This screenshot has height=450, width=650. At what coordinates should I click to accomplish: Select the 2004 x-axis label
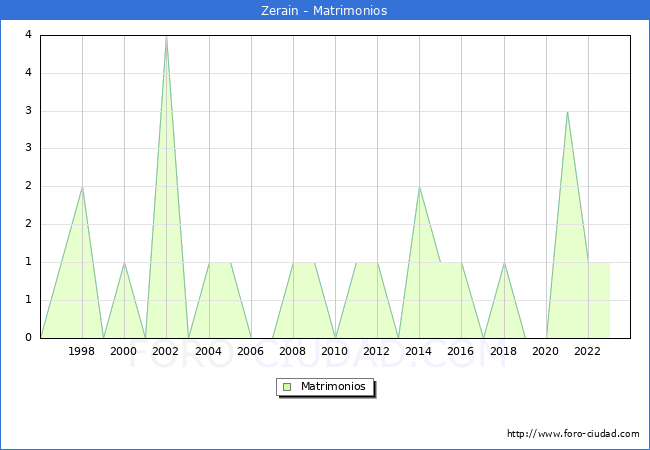pyautogui.click(x=209, y=351)
